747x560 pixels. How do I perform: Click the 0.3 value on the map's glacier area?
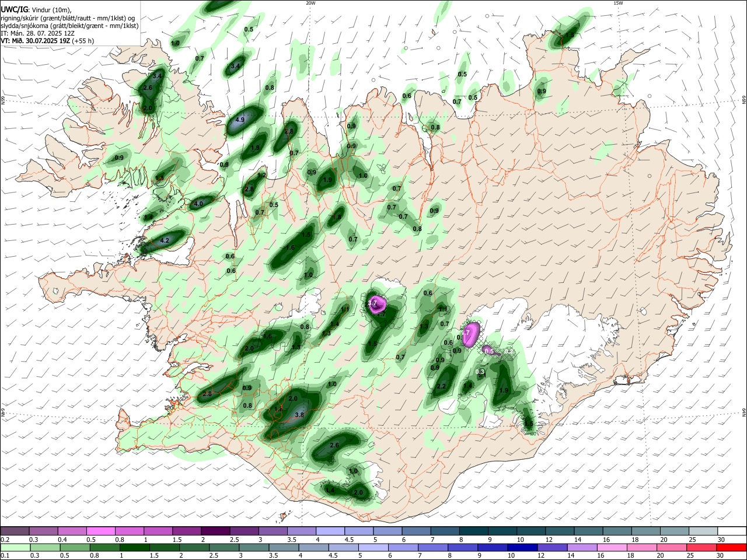[x=480, y=372]
